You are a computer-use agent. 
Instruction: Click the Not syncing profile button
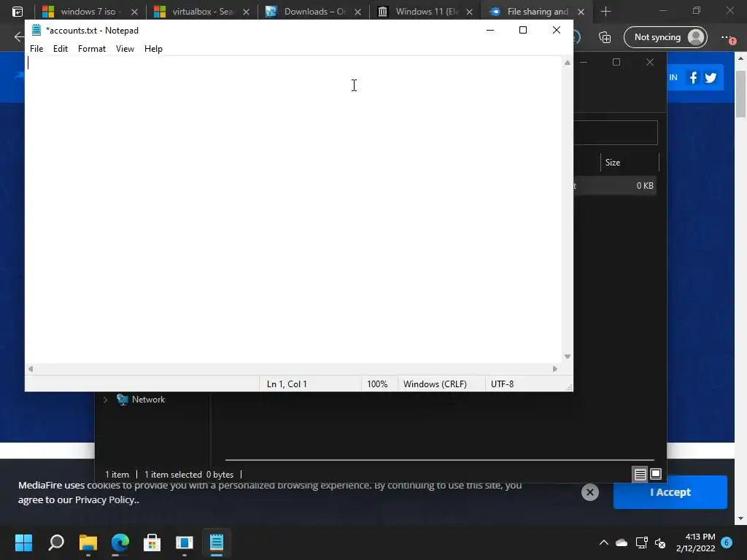tap(665, 37)
